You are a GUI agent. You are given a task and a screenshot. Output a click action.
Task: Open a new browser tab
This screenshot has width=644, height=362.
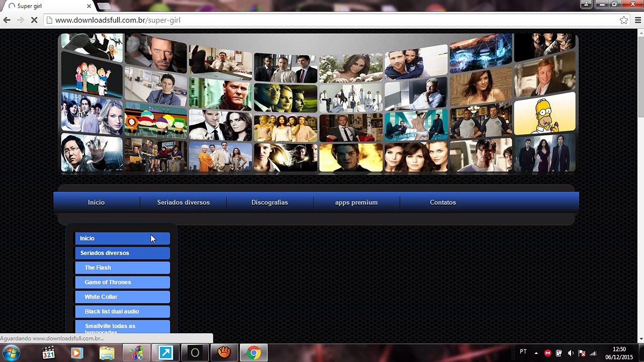pyautogui.click(x=104, y=6)
